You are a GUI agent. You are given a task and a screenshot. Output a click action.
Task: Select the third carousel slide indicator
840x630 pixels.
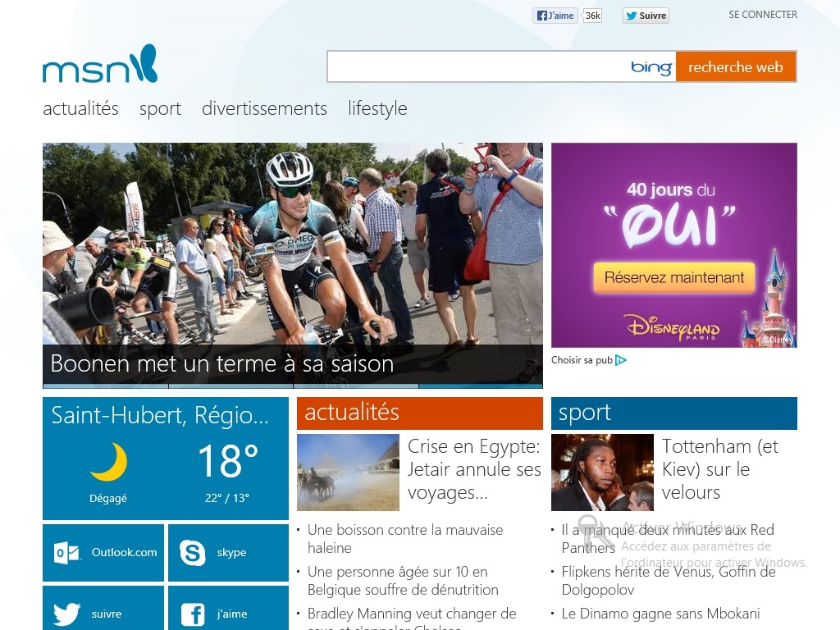356,386
